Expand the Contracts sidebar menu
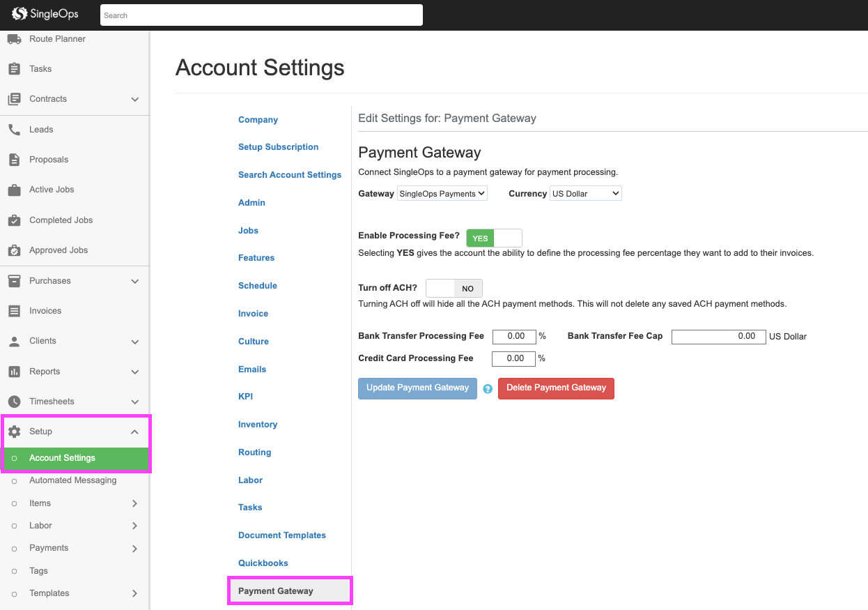This screenshot has width=868, height=610. pyautogui.click(x=135, y=99)
